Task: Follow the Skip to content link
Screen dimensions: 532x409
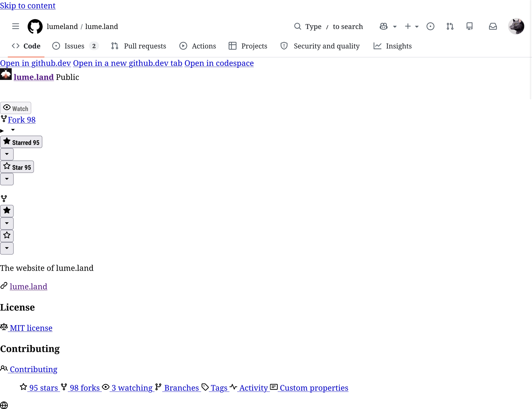Action: click(x=28, y=5)
